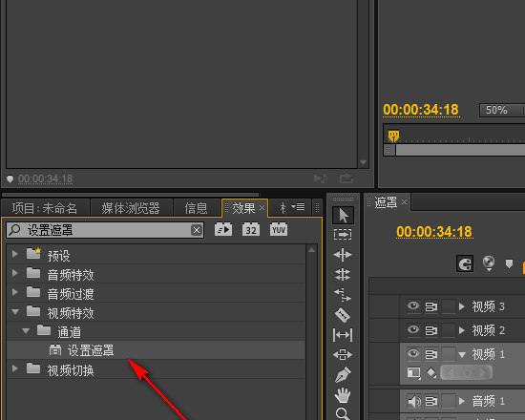525x420 pixels.
Task: Hide the Video 1 track eye
Action: (413, 354)
